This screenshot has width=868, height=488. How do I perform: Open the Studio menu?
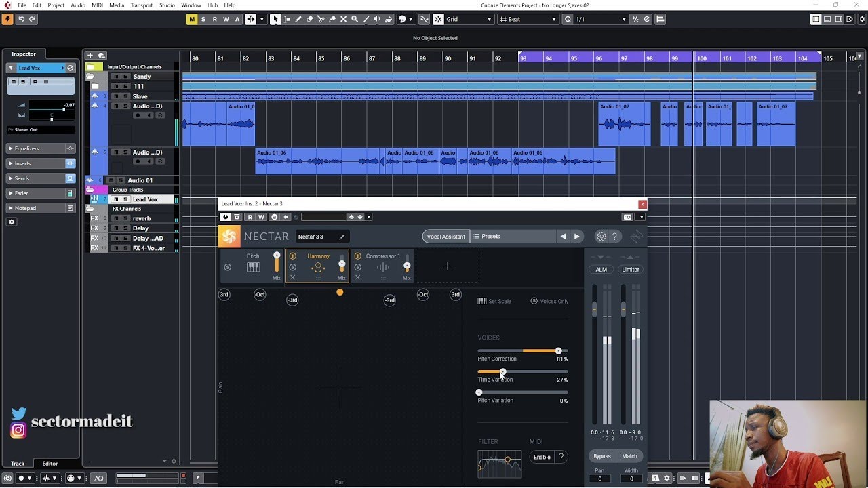pyautogui.click(x=167, y=5)
